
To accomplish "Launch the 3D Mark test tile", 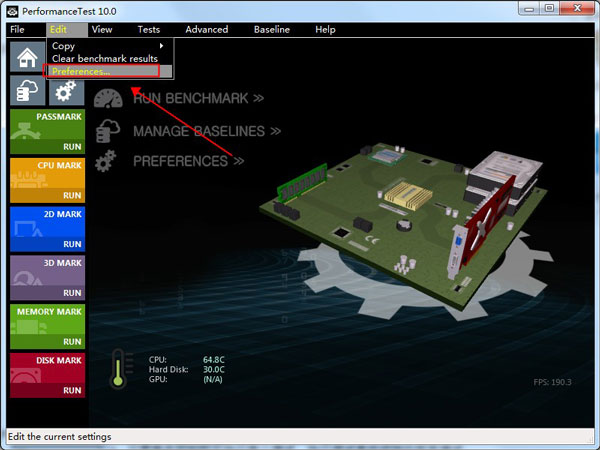I will (x=46, y=277).
